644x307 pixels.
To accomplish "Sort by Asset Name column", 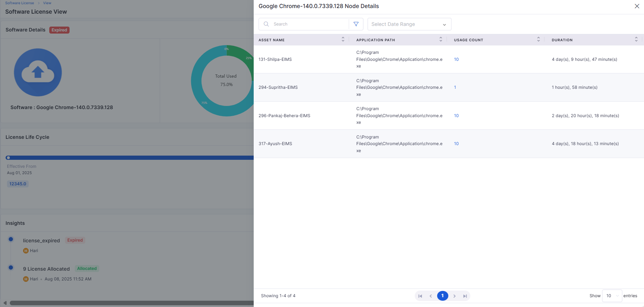I will pyautogui.click(x=343, y=40).
